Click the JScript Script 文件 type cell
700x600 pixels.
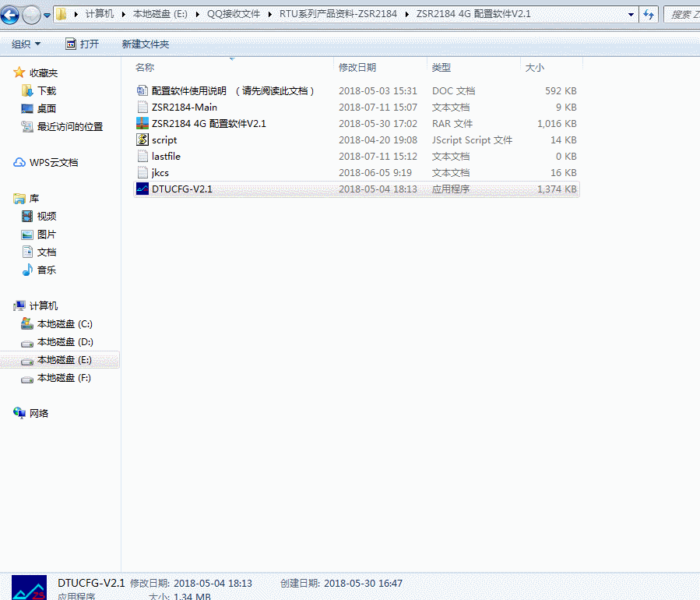pos(472,139)
